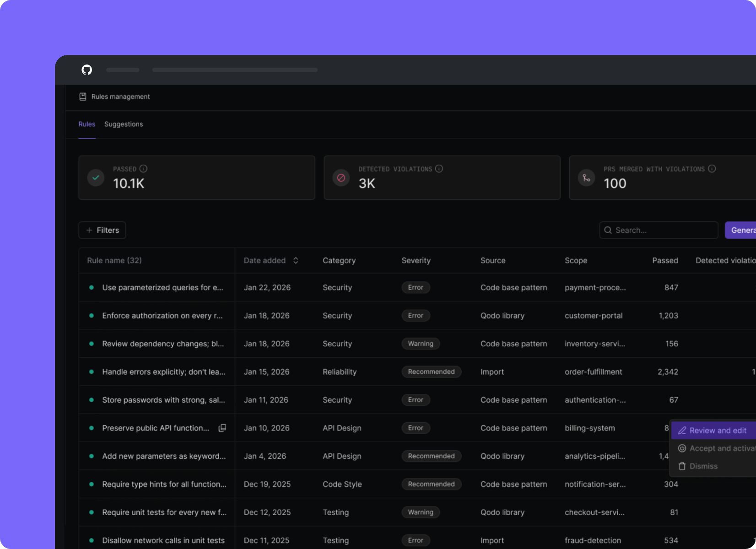Click the info icon next to Passed

point(143,168)
